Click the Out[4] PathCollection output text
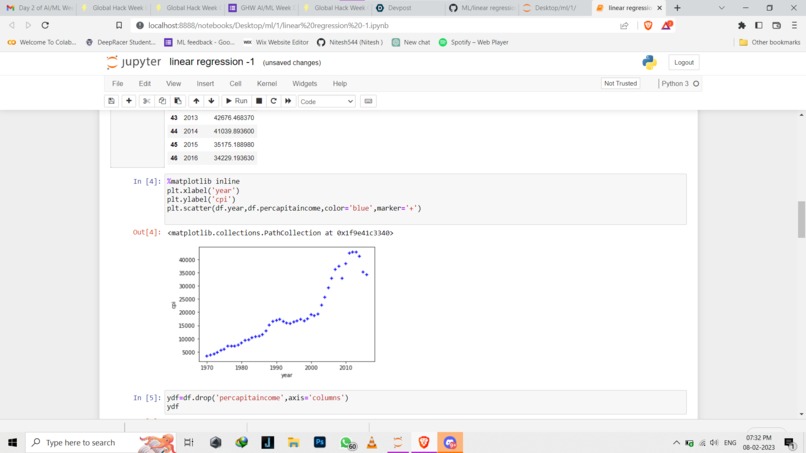Viewport: 806px width, 453px height. tap(280, 233)
